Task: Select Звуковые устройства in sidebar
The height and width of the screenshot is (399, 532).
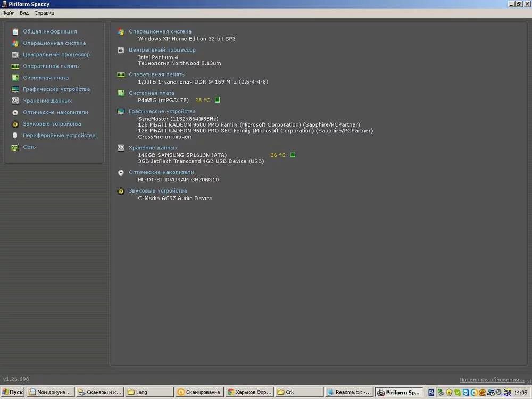Action: [x=52, y=124]
